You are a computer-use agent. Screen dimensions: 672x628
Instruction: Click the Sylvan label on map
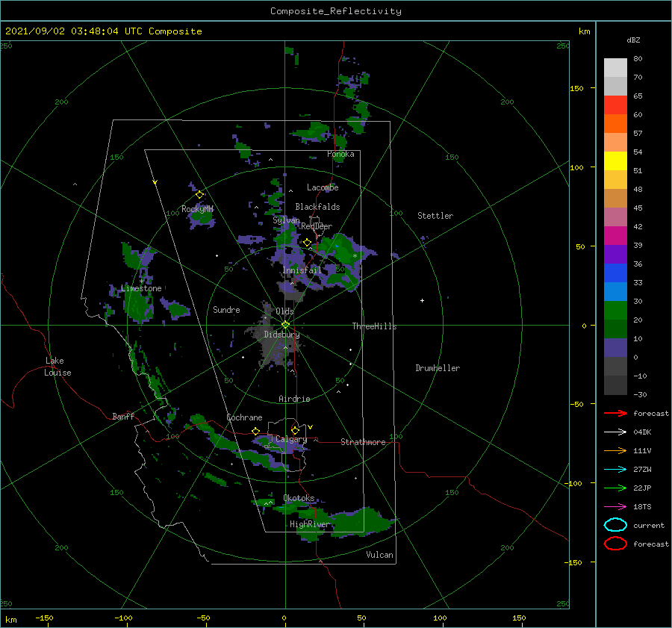[x=286, y=220]
